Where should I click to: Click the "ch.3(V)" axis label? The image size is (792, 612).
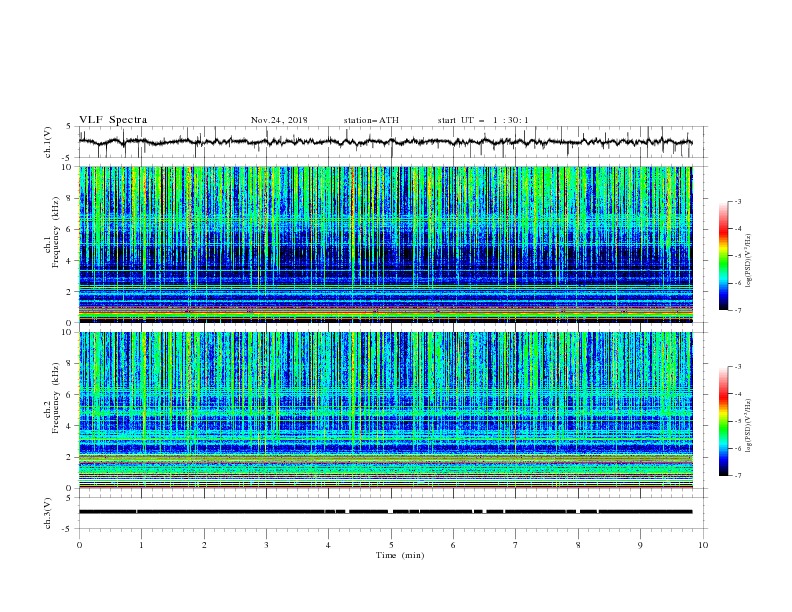tap(48, 513)
